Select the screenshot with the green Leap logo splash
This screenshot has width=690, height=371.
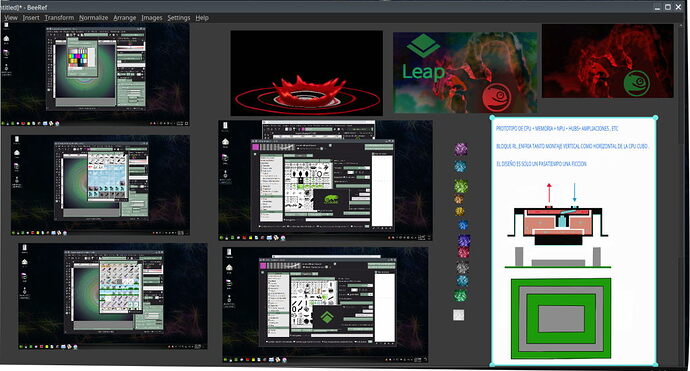click(x=325, y=305)
